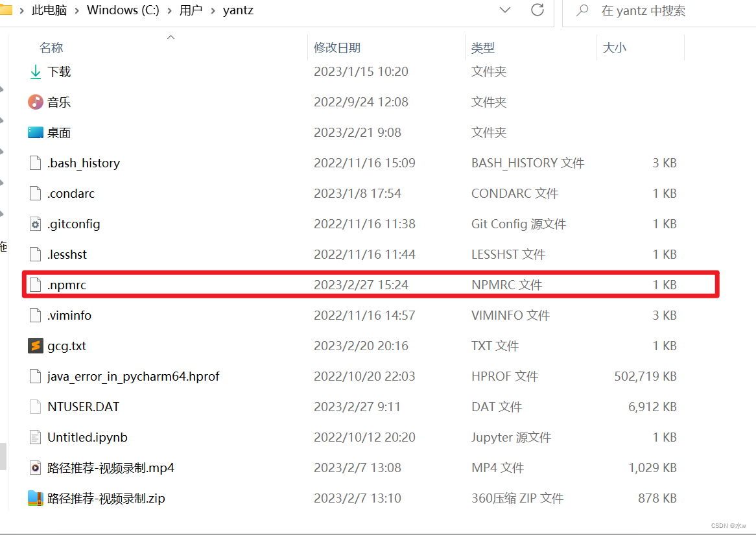Click the Git Config 源文件 type cell

click(519, 224)
